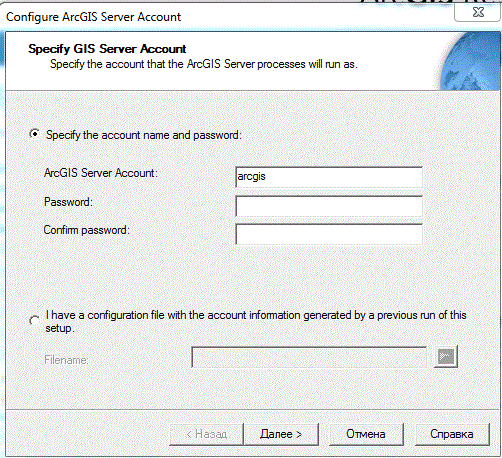Viewport: 502px width, 458px height.
Task: Click the browse icon next to Filename
Action: pos(446,357)
